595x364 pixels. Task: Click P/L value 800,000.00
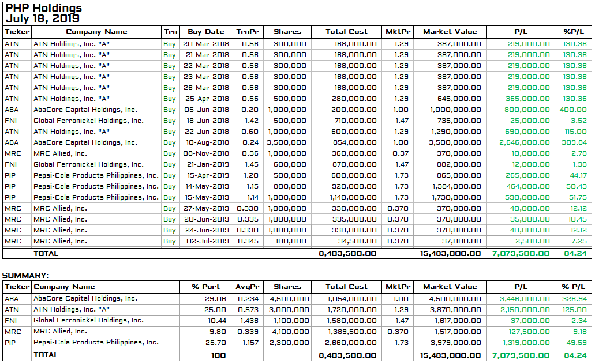(x=527, y=110)
